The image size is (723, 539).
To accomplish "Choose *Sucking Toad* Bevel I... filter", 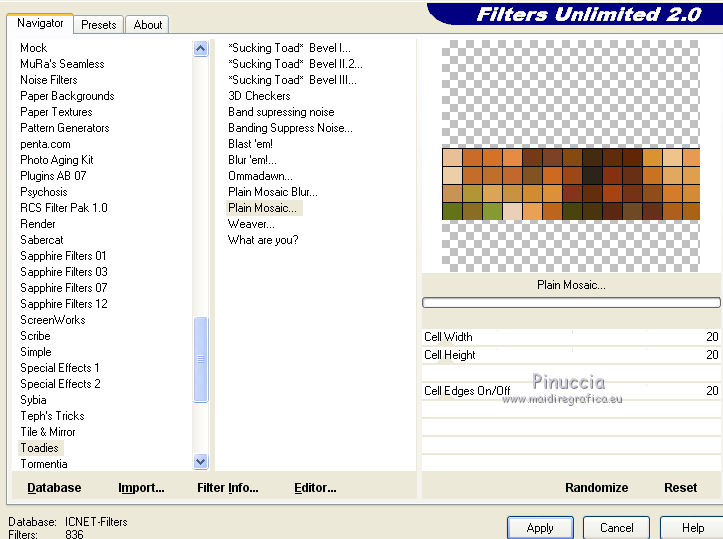I will click(289, 48).
